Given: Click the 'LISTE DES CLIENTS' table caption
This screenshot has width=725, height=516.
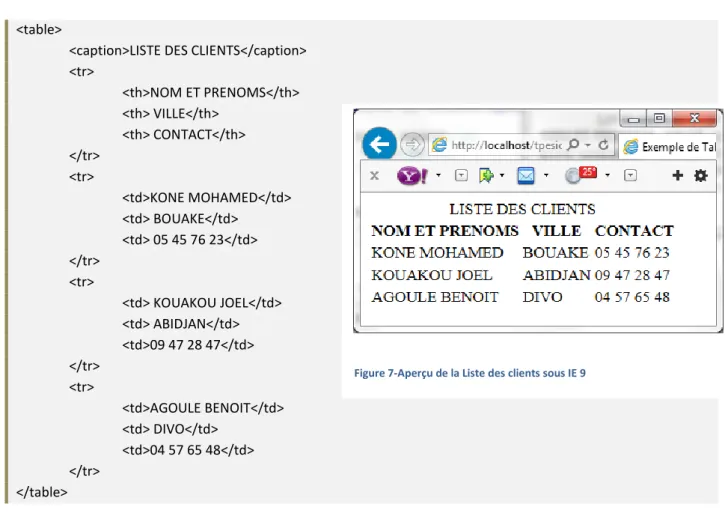Looking at the screenshot, I should point(522,209).
